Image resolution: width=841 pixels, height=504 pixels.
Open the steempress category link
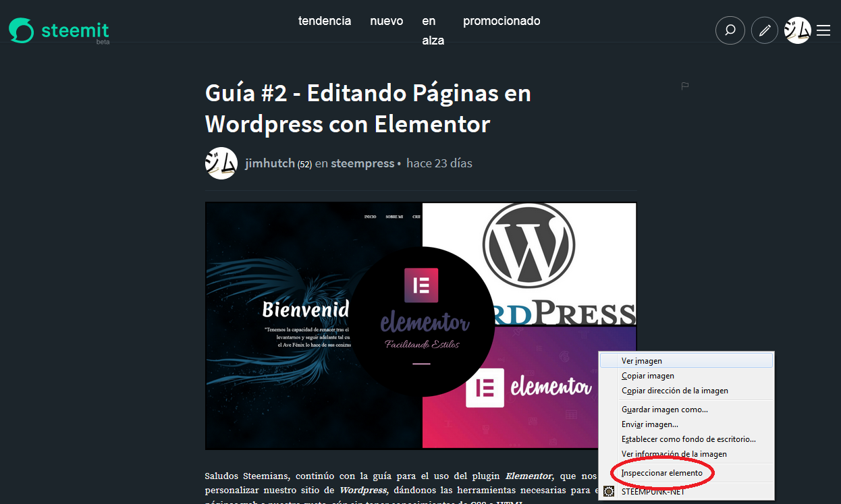(x=362, y=163)
